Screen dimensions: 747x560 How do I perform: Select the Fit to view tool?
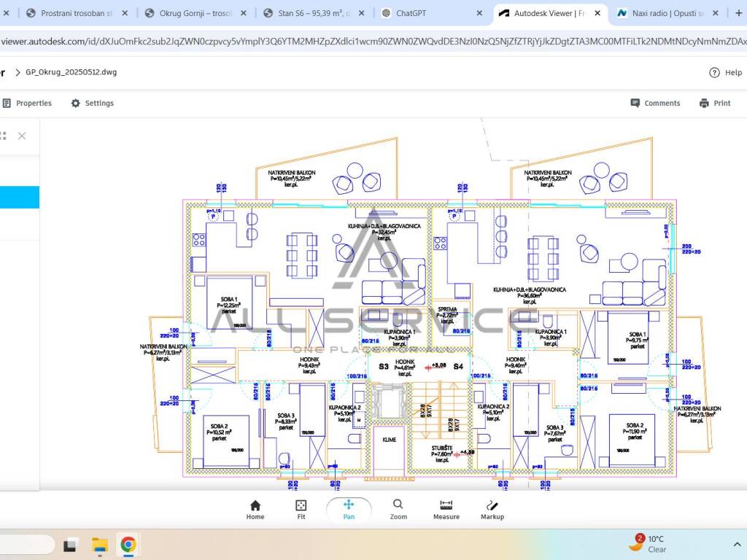tap(301, 510)
